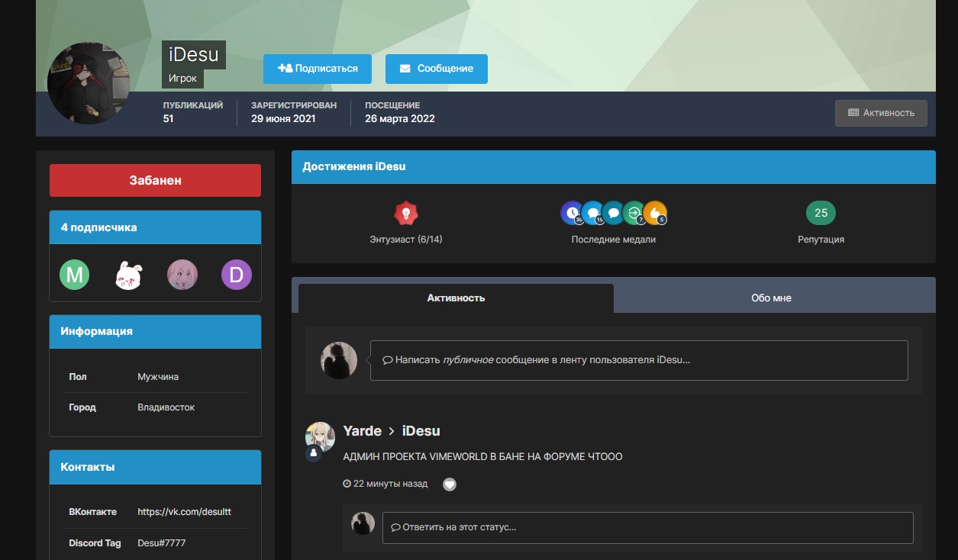Click the public message input field

[638, 360]
